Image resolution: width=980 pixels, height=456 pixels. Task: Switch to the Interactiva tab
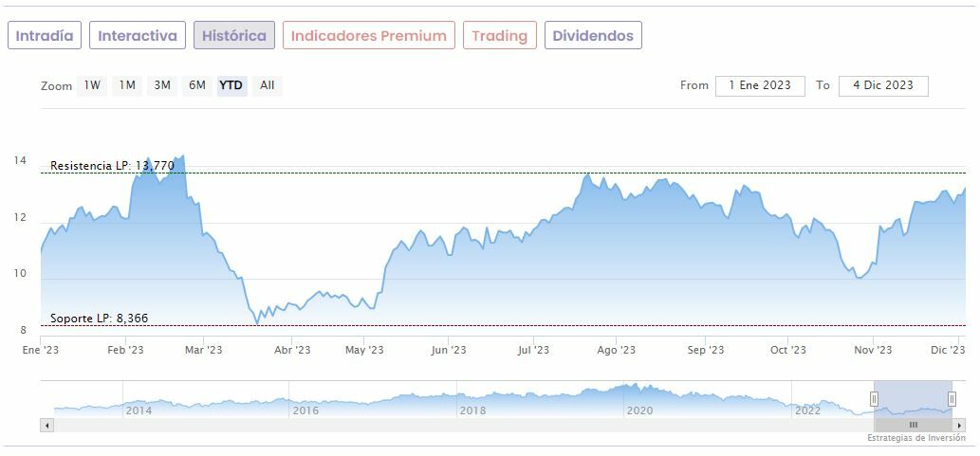138,36
